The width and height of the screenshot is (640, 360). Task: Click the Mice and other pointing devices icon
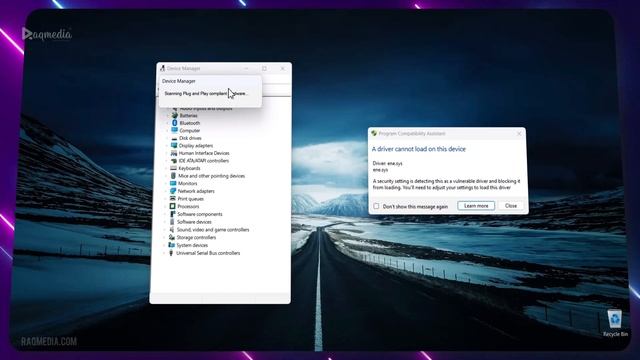(x=173, y=176)
